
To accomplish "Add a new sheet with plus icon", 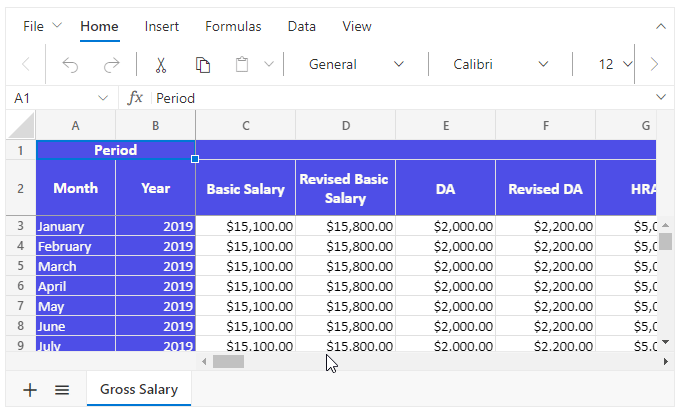I will [30, 390].
